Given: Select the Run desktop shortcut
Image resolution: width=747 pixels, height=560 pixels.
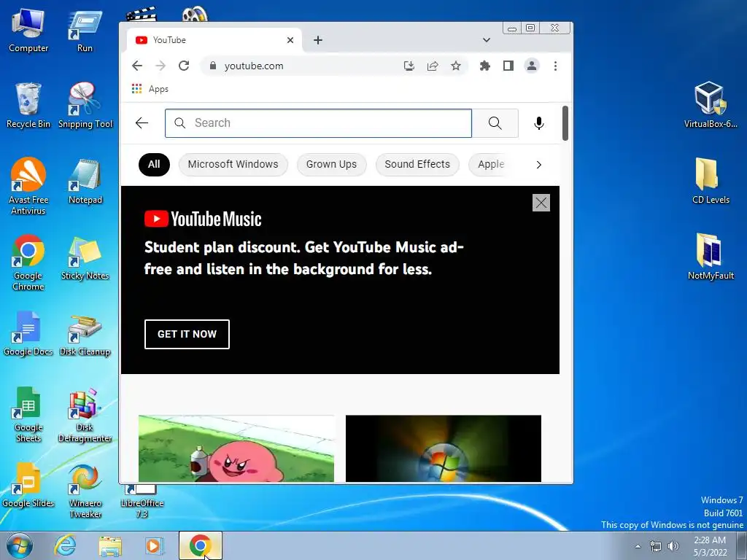Looking at the screenshot, I should click(x=85, y=31).
